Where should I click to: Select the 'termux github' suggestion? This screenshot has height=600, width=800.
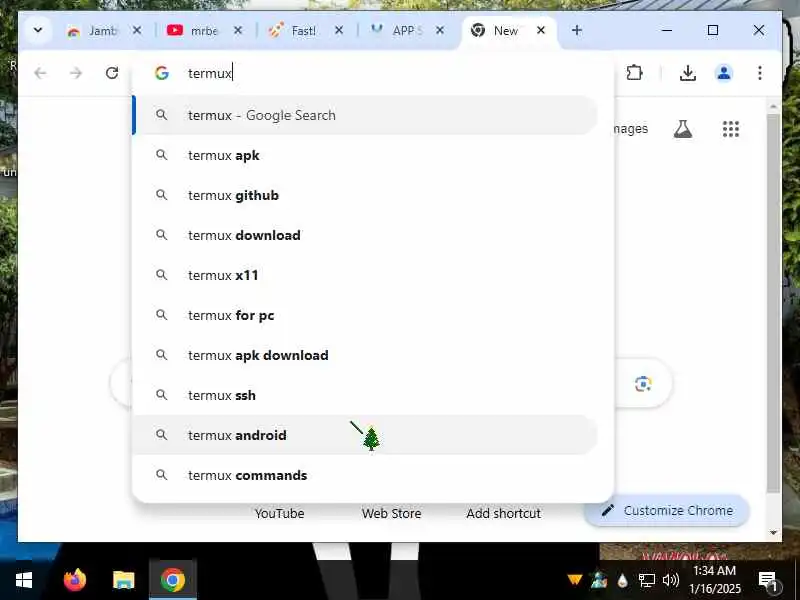365,195
